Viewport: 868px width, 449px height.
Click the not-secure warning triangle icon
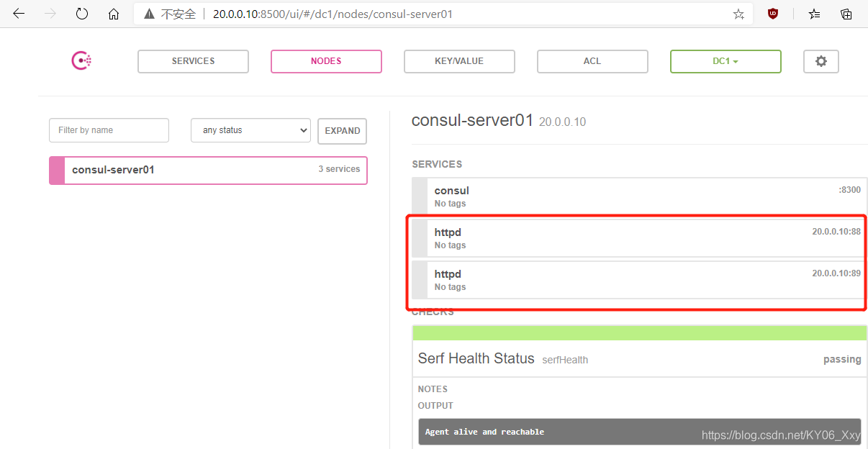click(x=149, y=14)
